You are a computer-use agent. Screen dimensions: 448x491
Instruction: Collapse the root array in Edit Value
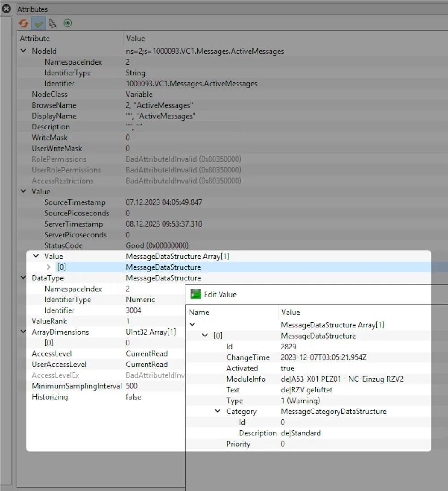tap(192, 325)
